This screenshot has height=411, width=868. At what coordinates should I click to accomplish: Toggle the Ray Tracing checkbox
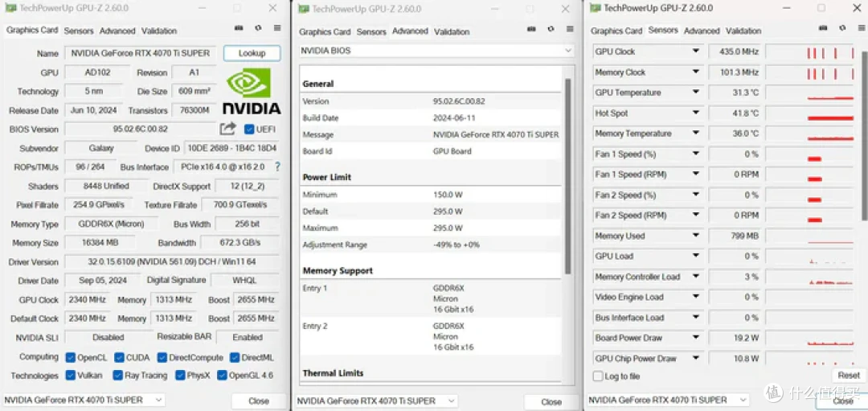[119, 376]
